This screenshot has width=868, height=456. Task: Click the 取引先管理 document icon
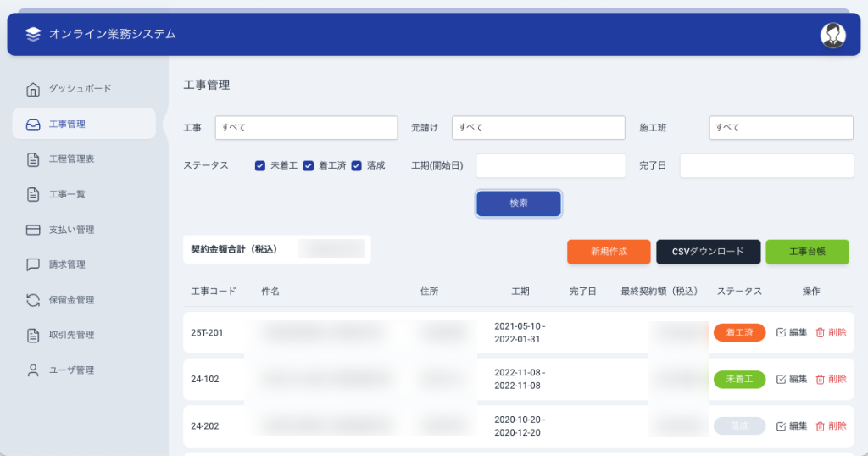pyautogui.click(x=33, y=335)
